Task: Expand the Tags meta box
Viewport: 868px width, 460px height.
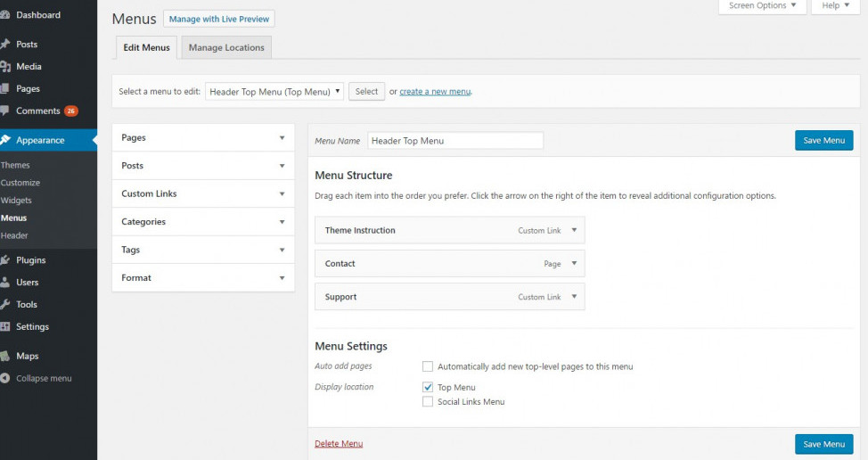Action: [282, 250]
